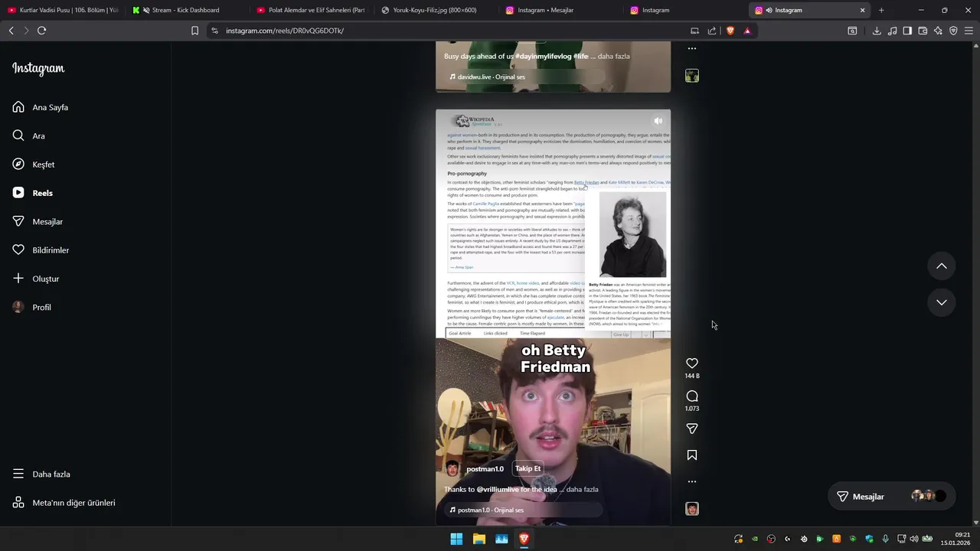This screenshot has height=551, width=980.
Task: Bookmark this page in address bar
Action: pyautogui.click(x=194, y=31)
